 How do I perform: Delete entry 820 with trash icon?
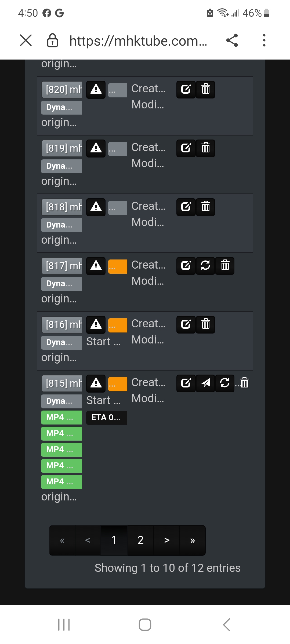[205, 90]
